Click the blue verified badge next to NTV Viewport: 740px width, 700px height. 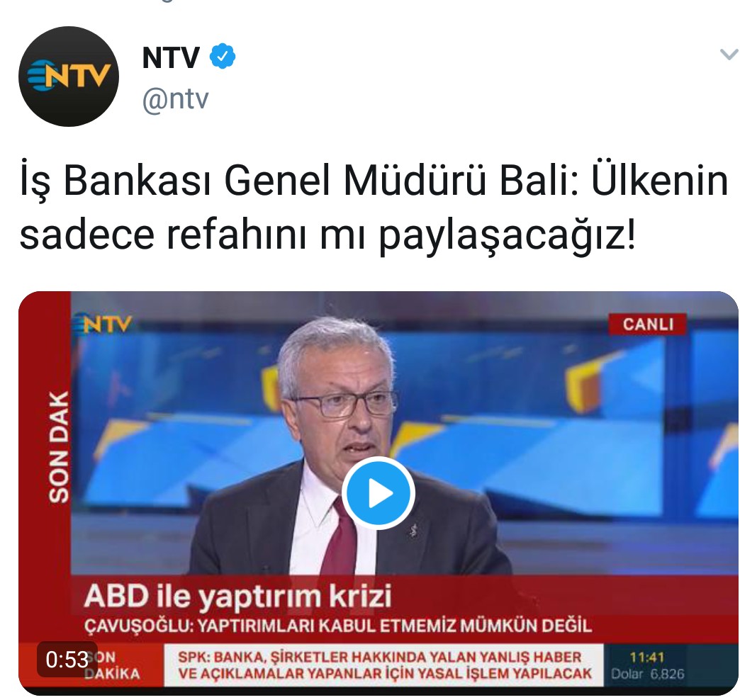(x=223, y=57)
